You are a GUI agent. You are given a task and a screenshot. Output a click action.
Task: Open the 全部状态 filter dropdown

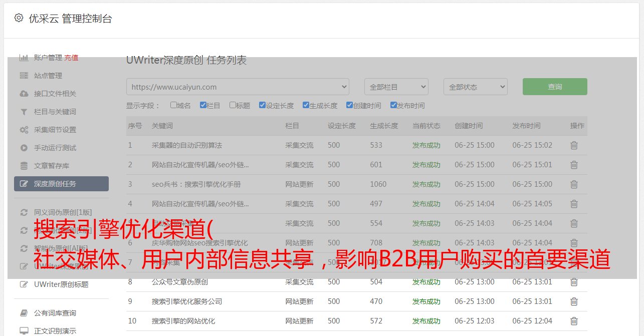pyautogui.click(x=475, y=87)
